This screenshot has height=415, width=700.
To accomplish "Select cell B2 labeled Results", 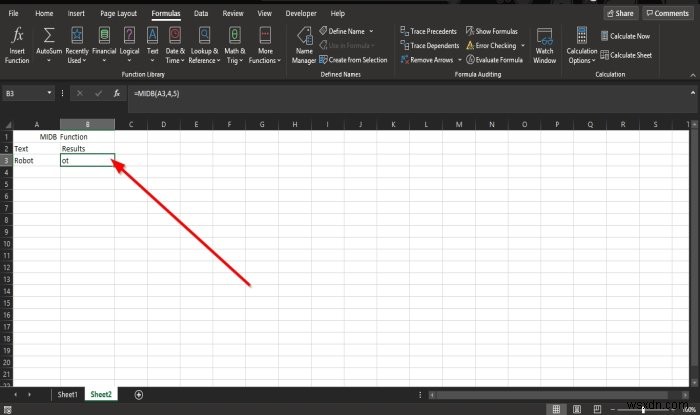I will click(88, 149).
